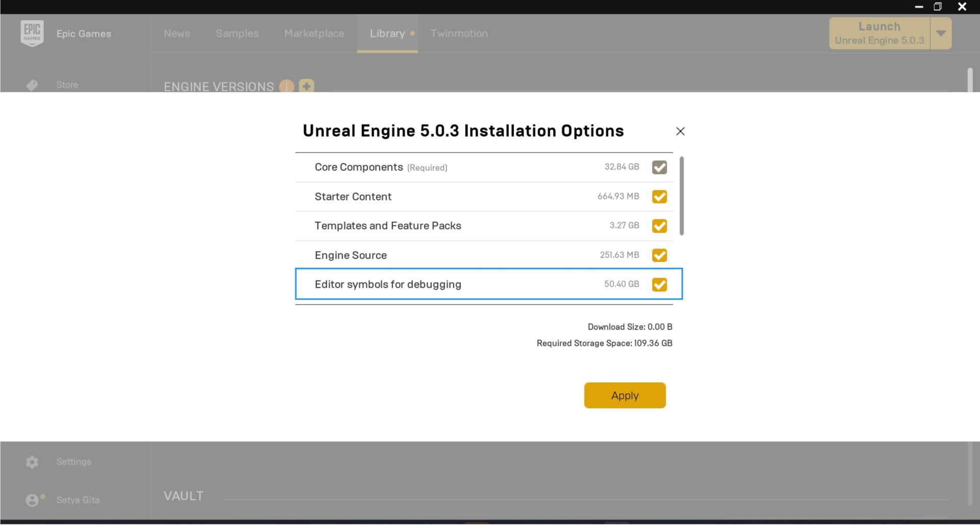
Task: Click the Core Components row label
Action: [359, 167]
